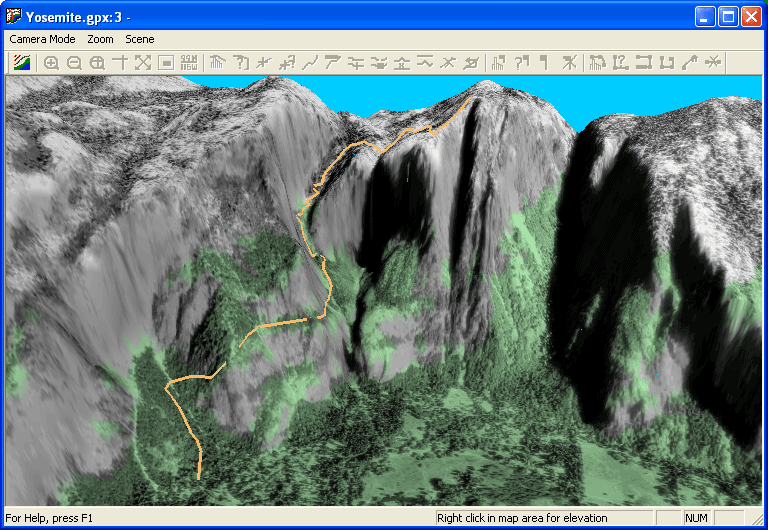Click the building-shaped icon after the grid icon
The height and width of the screenshot is (530, 768).
(x=217, y=62)
